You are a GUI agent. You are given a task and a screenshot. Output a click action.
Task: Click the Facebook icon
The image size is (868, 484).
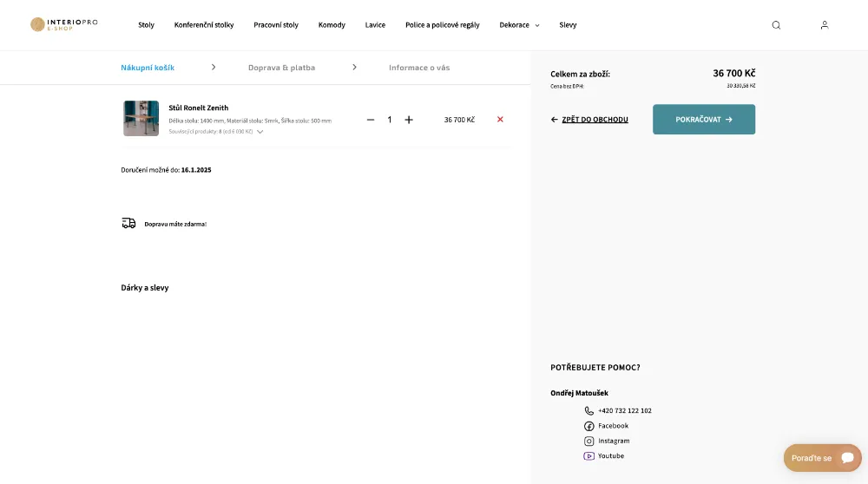click(589, 426)
